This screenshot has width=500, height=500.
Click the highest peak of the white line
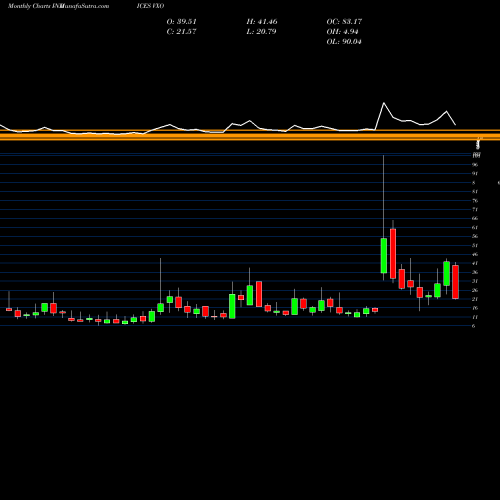point(384,103)
